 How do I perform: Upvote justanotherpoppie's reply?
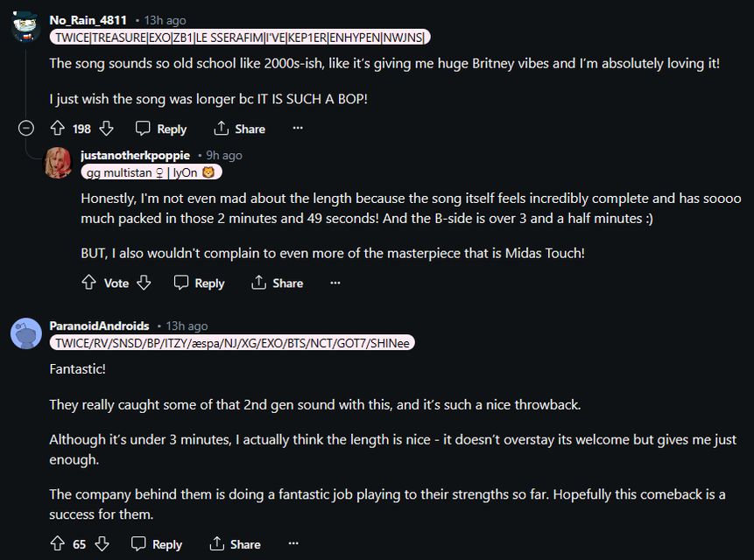pos(88,283)
